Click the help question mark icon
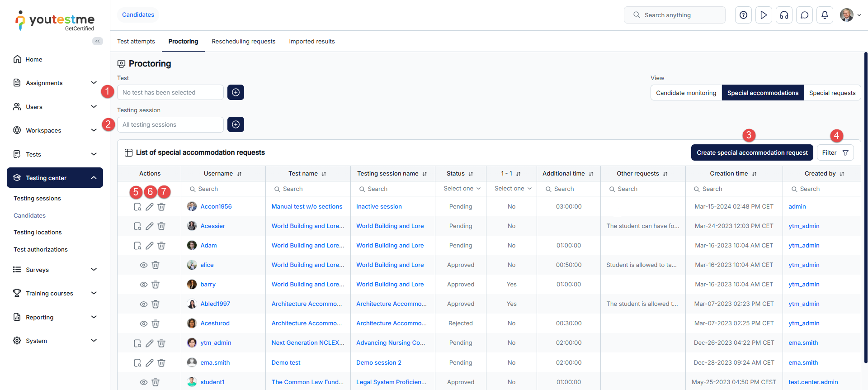868x390 pixels. tap(743, 15)
